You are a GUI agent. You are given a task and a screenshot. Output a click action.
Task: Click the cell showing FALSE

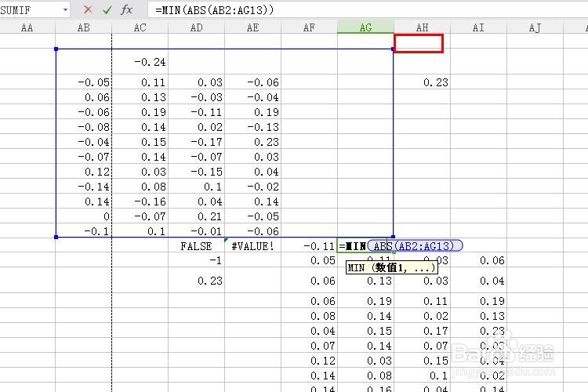(197, 246)
